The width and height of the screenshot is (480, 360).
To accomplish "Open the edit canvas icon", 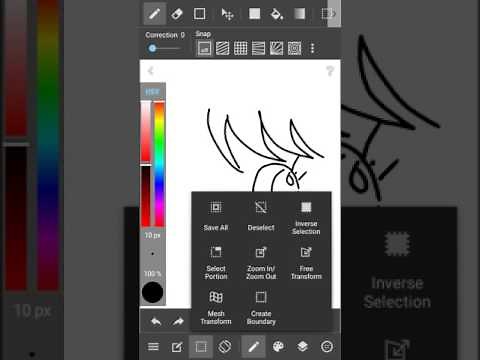I will pyautogui.click(x=177, y=347).
